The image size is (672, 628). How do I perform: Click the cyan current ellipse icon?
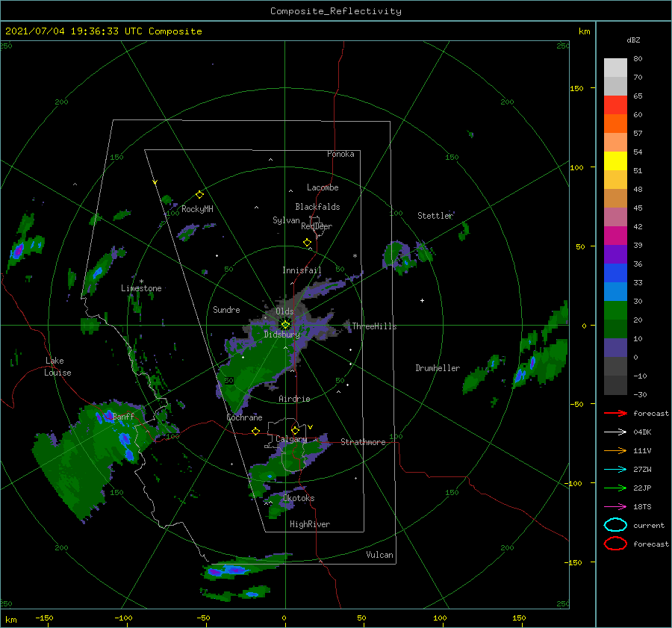615,525
